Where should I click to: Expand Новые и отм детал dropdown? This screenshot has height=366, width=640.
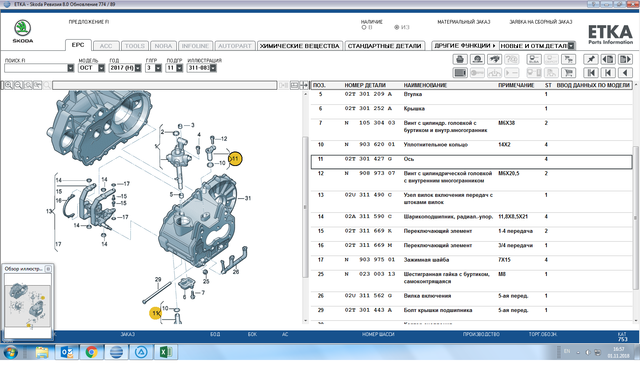pyautogui.click(x=571, y=46)
